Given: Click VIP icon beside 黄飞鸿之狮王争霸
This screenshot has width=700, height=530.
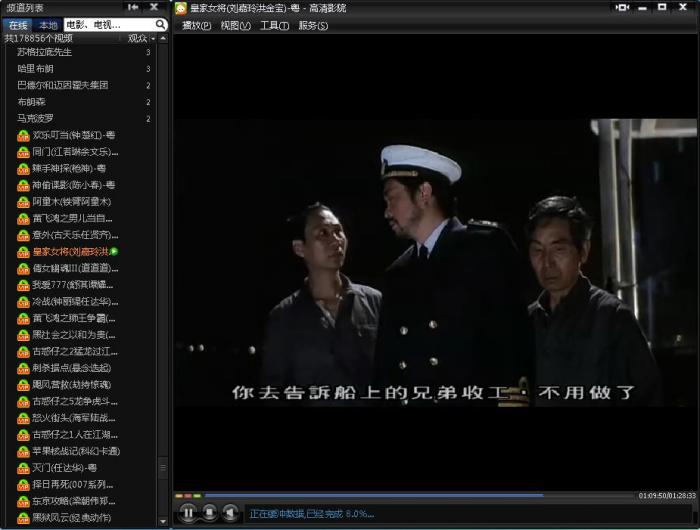Looking at the screenshot, I should 23,319.
